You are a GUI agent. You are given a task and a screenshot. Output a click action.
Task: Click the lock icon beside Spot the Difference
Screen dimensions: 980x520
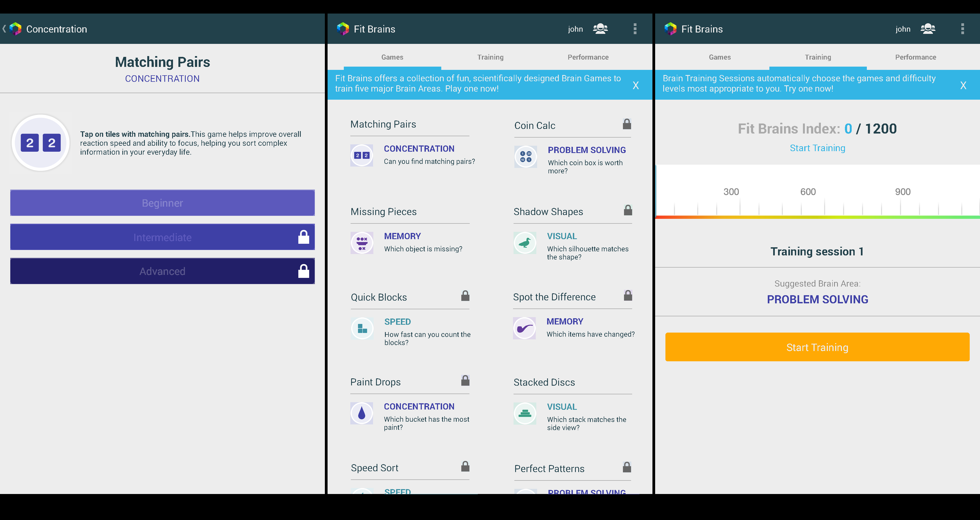click(628, 295)
